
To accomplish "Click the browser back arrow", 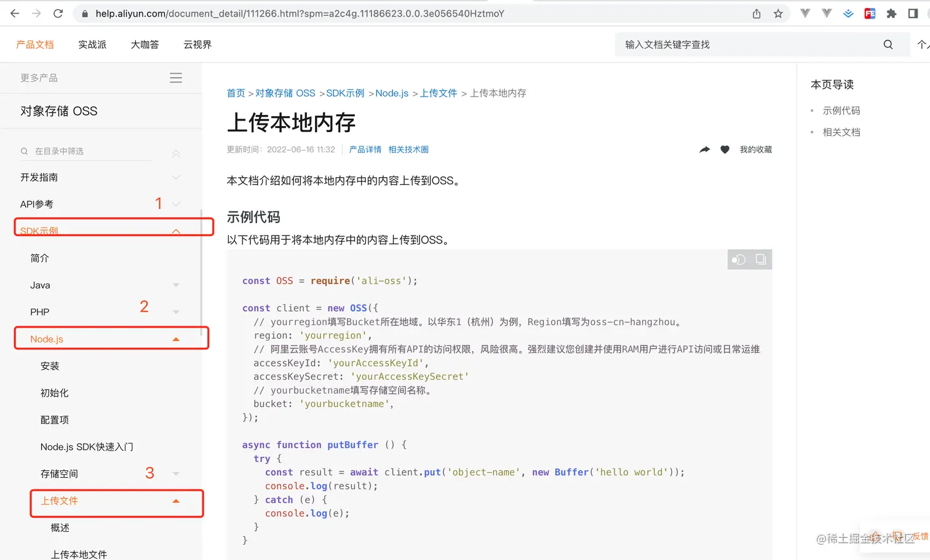I will click(x=15, y=14).
